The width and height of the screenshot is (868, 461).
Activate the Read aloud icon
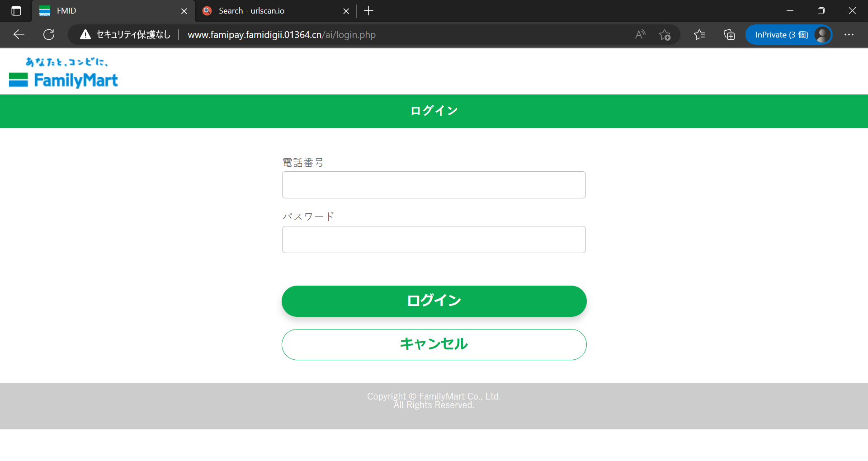pyautogui.click(x=640, y=34)
